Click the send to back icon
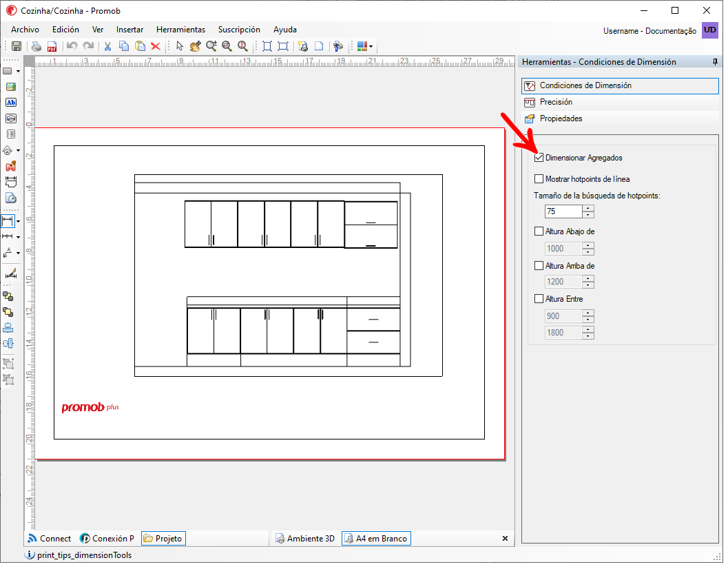This screenshot has width=728, height=569. (8, 312)
